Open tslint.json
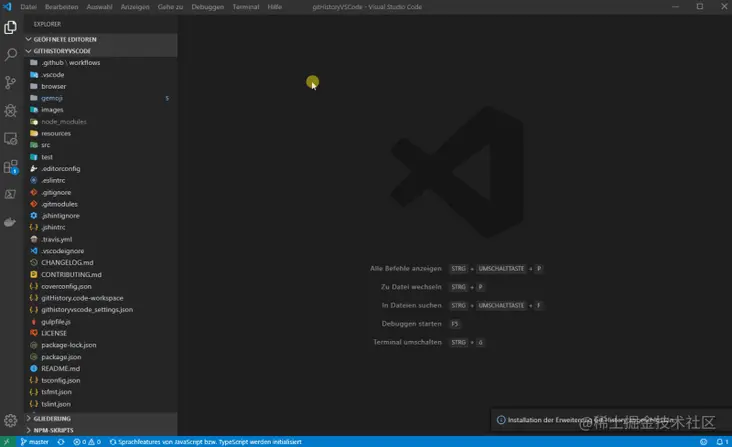Screen dimensions: 732x447 [x=101, y=404]
